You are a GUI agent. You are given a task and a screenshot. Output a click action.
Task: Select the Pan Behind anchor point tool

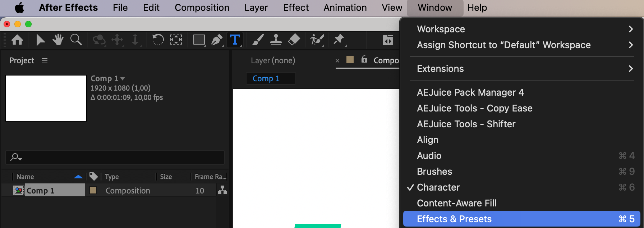coord(176,40)
